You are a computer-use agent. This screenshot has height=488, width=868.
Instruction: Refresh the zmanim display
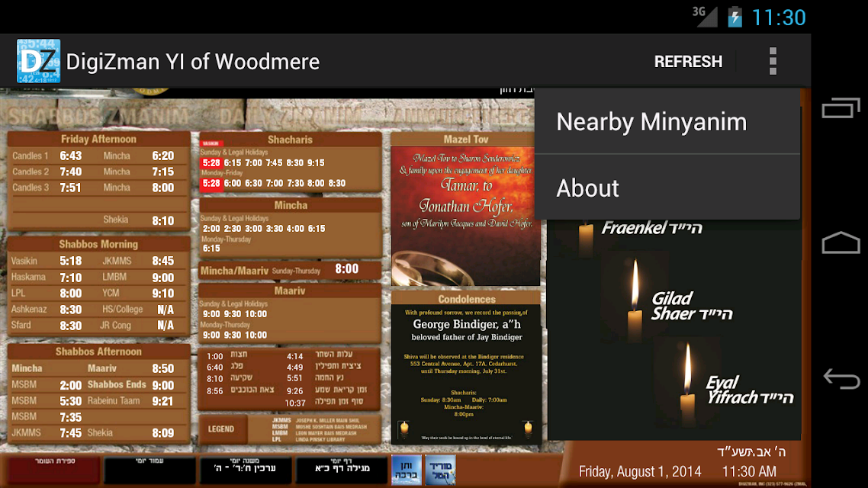point(688,62)
